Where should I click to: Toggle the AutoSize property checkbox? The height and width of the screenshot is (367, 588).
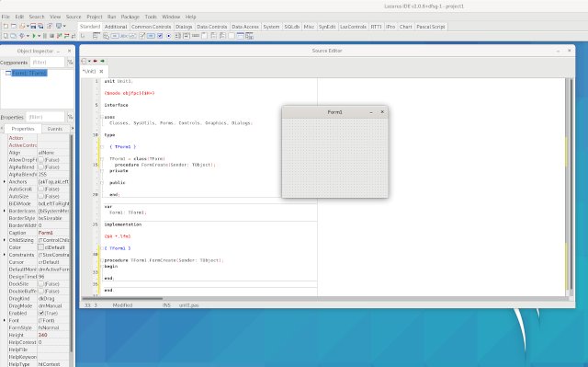click(x=40, y=196)
